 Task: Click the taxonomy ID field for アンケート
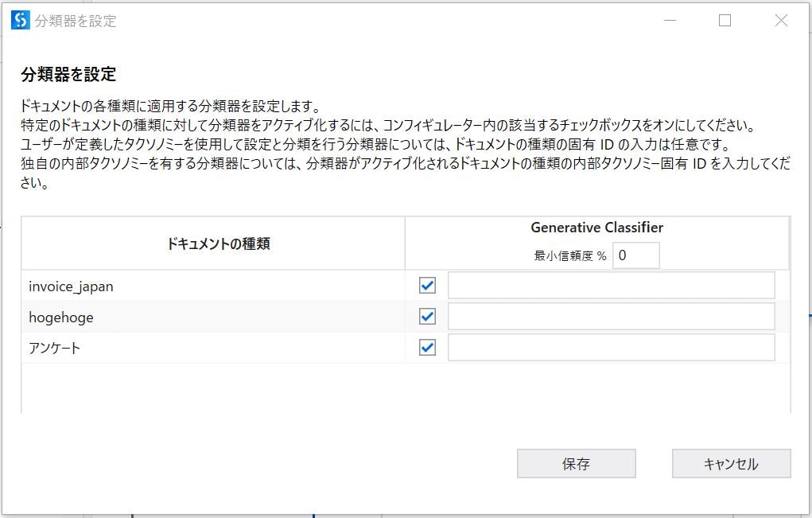(x=612, y=347)
